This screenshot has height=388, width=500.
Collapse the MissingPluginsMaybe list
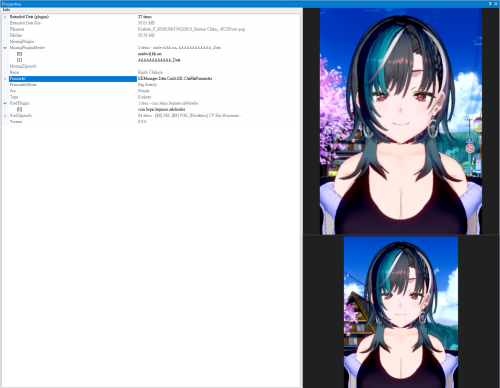tap(5, 48)
